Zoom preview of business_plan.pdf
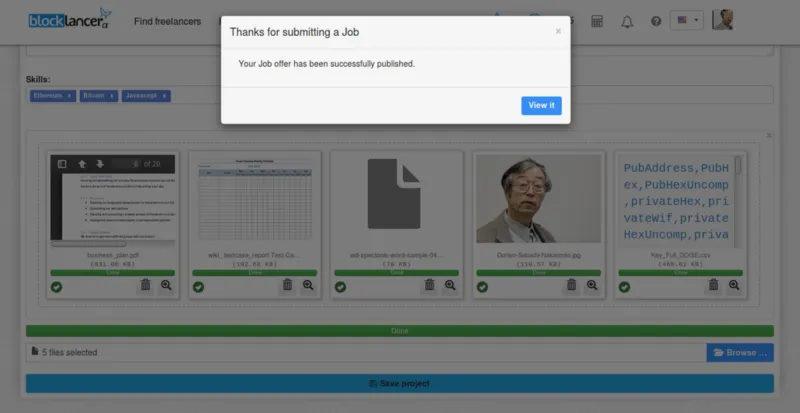This screenshot has height=413, width=800. click(x=166, y=285)
